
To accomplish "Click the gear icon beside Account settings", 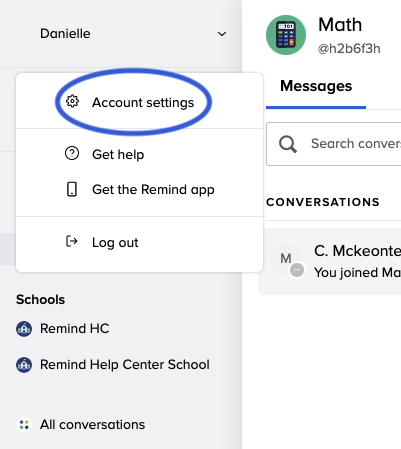I will [x=72, y=101].
